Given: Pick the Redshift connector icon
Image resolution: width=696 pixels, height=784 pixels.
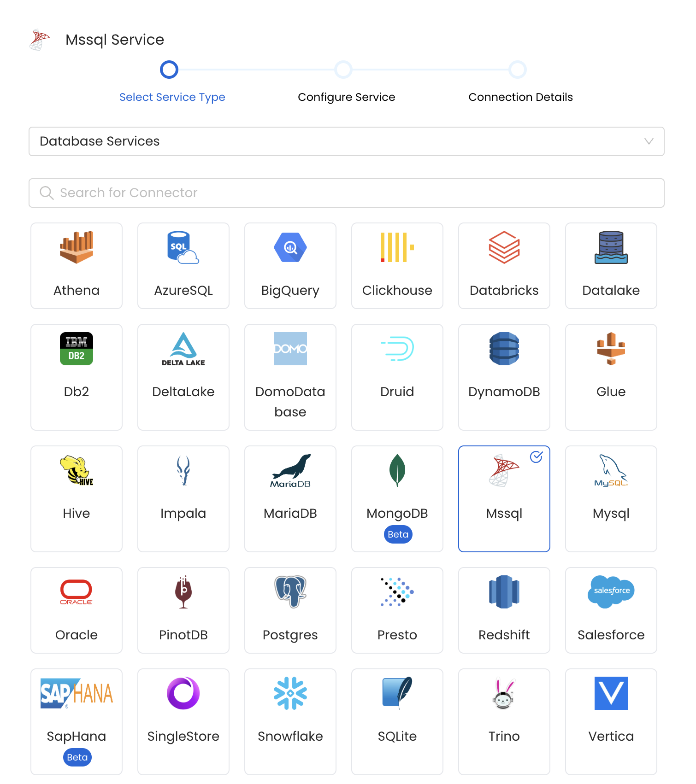Looking at the screenshot, I should click(x=504, y=592).
